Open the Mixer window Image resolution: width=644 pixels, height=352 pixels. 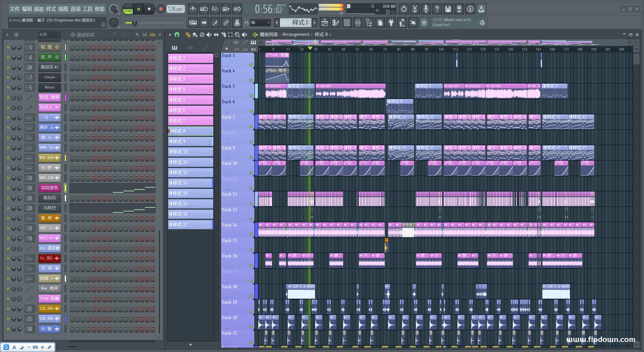358,23
